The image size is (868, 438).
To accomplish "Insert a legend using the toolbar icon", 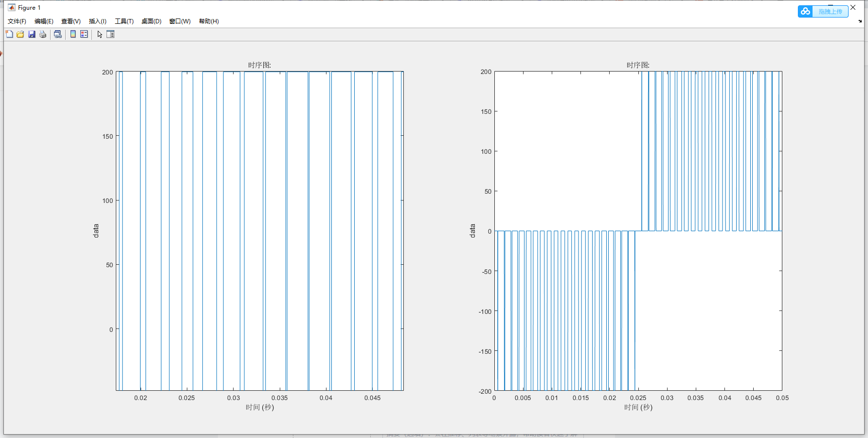I will click(84, 34).
